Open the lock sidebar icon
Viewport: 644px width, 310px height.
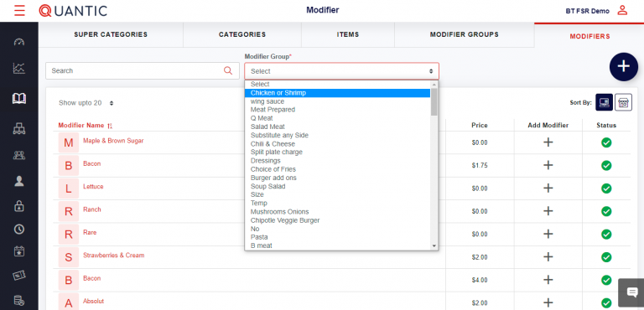(x=19, y=206)
